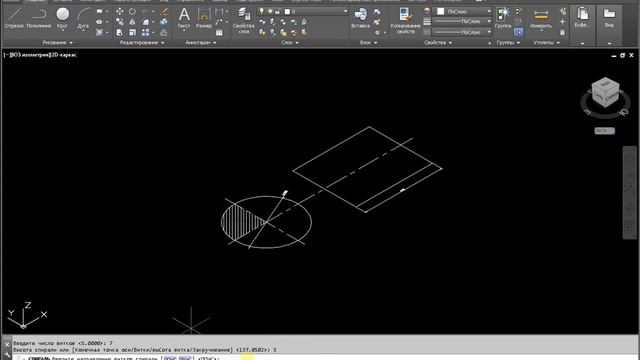Restore down the drawing viewport window
Screen dimensions: 640x360
(x=622, y=55)
